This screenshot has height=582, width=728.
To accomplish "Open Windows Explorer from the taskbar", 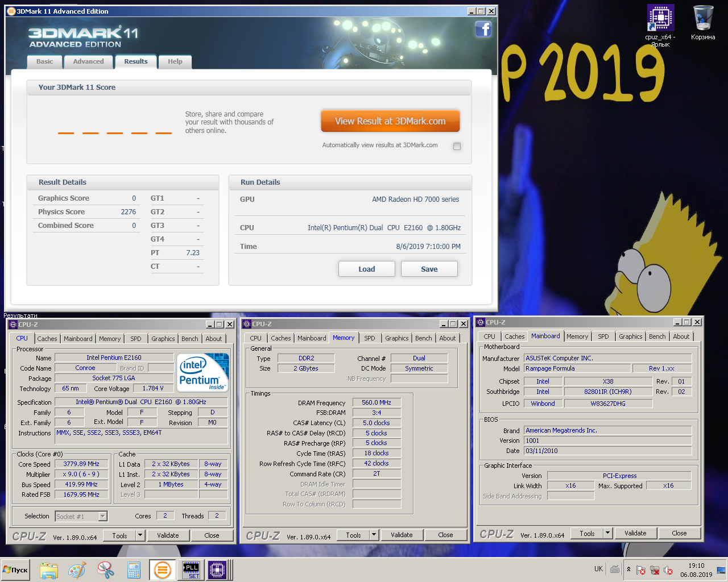I will coord(49,570).
